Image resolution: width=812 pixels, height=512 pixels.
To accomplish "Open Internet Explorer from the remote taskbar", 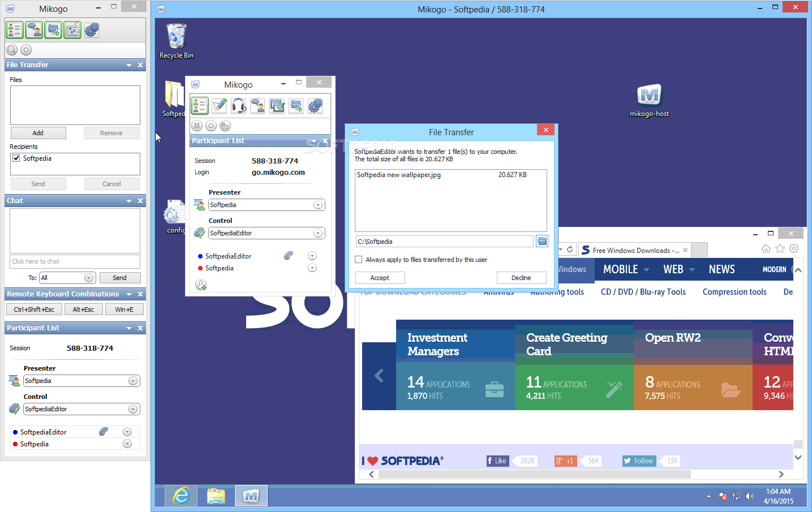I will pyautogui.click(x=181, y=496).
